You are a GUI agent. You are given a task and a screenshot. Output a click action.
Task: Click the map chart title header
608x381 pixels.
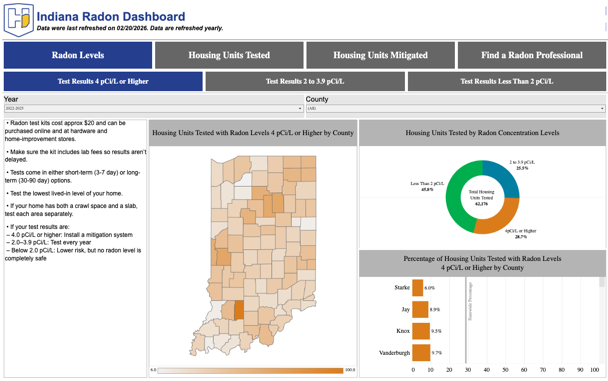(253, 133)
